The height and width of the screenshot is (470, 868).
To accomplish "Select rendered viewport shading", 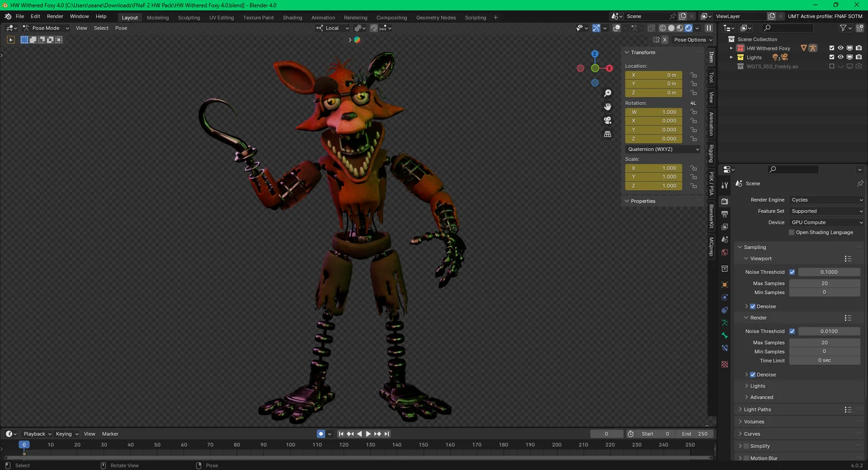I will tap(688, 28).
